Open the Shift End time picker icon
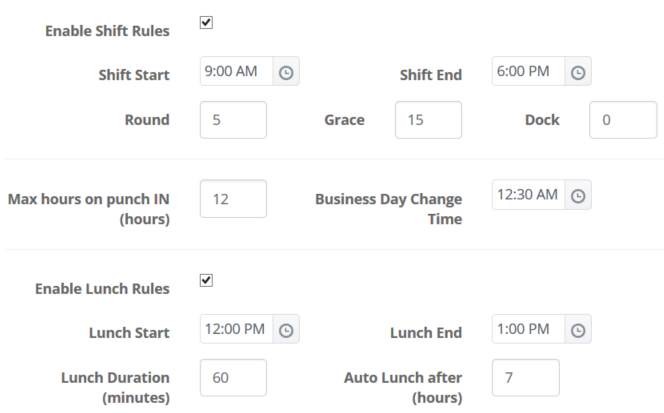The height and width of the screenshot is (413, 664). pyautogui.click(x=578, y=73)
